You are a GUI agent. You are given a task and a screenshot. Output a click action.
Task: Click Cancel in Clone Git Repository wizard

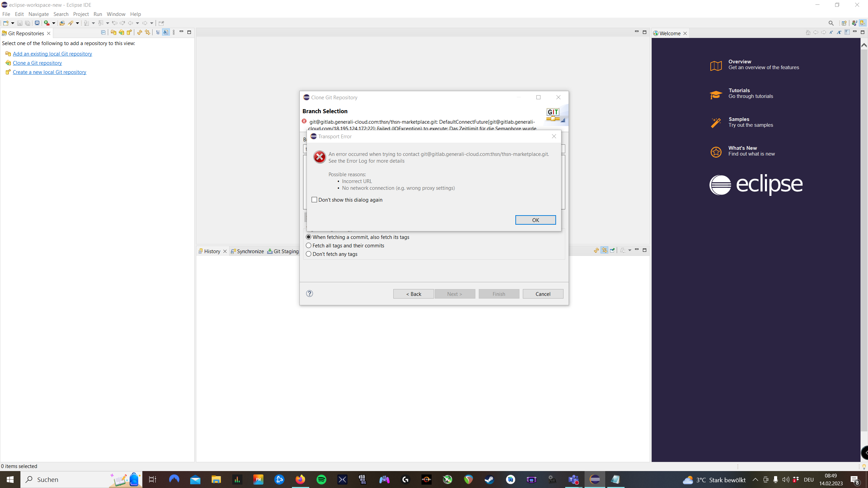pos(543,294)
